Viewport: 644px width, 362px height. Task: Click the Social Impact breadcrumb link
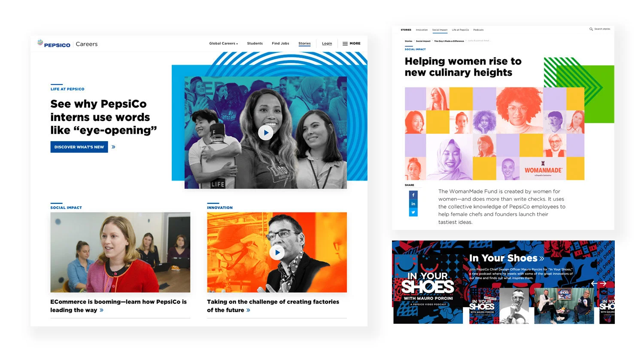coord(423,41)
